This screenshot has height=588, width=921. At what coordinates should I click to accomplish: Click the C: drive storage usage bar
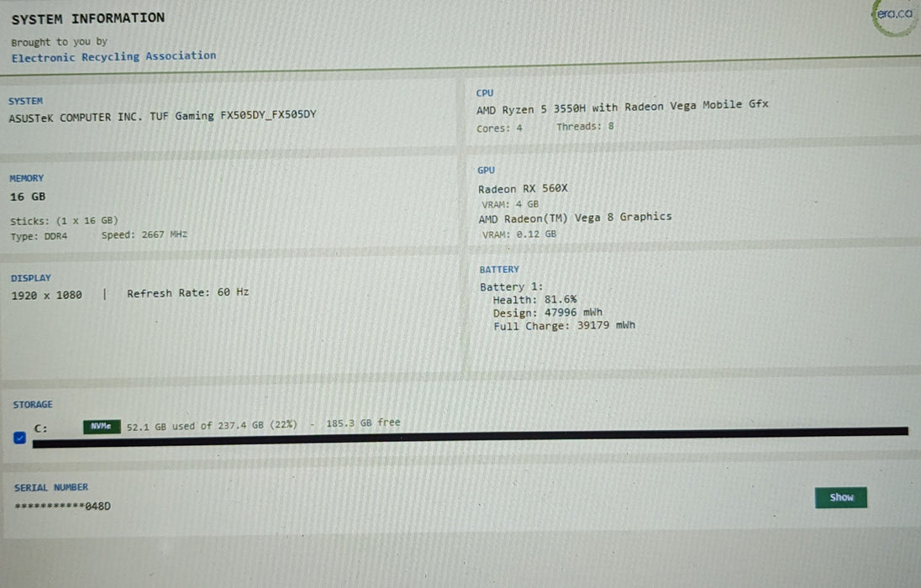click(x=470, y=437)
